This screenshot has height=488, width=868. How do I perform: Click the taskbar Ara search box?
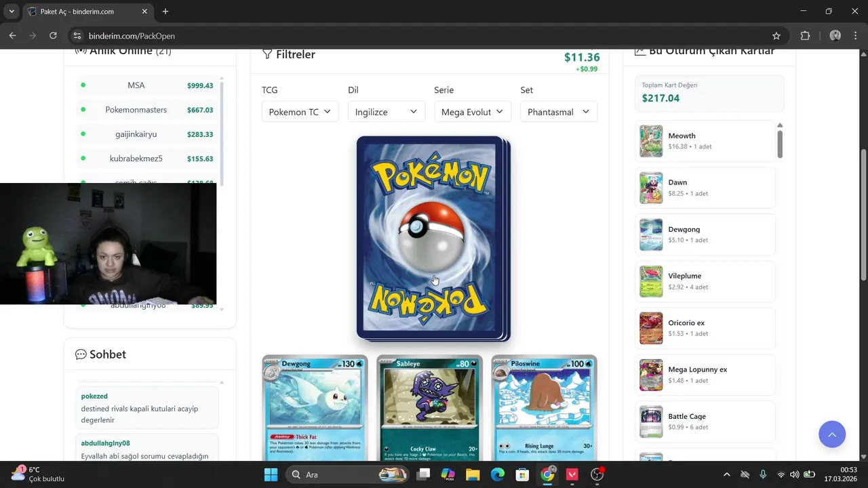click(346, 474)
